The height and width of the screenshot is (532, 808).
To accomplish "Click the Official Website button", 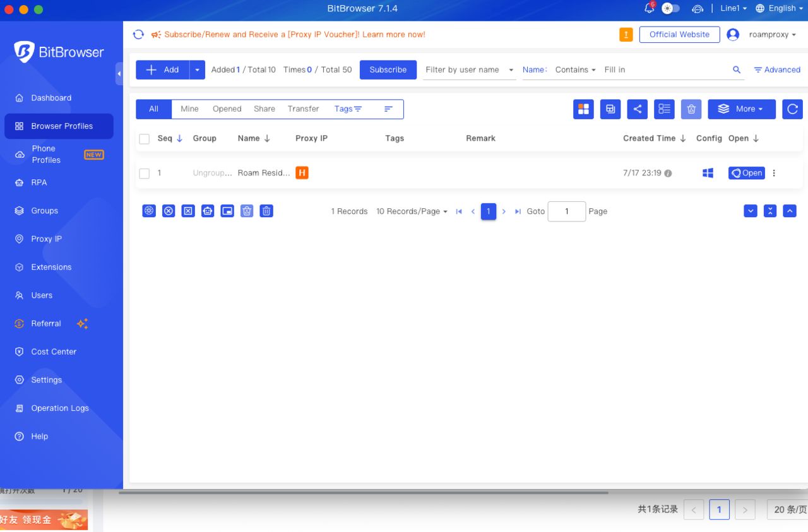I will click(x=680, y=35).
